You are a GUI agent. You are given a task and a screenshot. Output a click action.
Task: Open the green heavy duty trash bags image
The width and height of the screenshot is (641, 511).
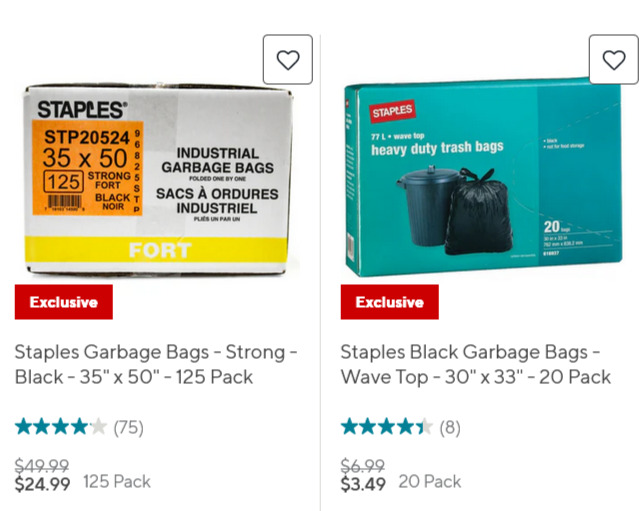tap(482, 180)
